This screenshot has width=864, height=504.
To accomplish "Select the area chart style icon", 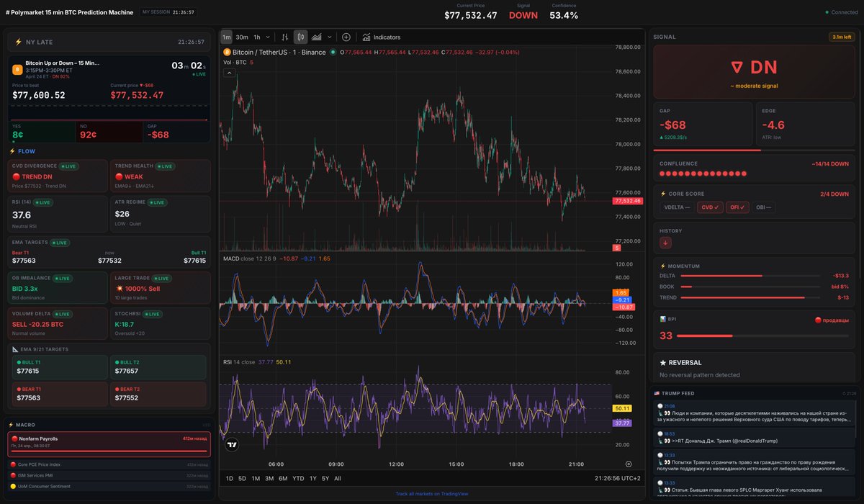I will click(316, 37).
